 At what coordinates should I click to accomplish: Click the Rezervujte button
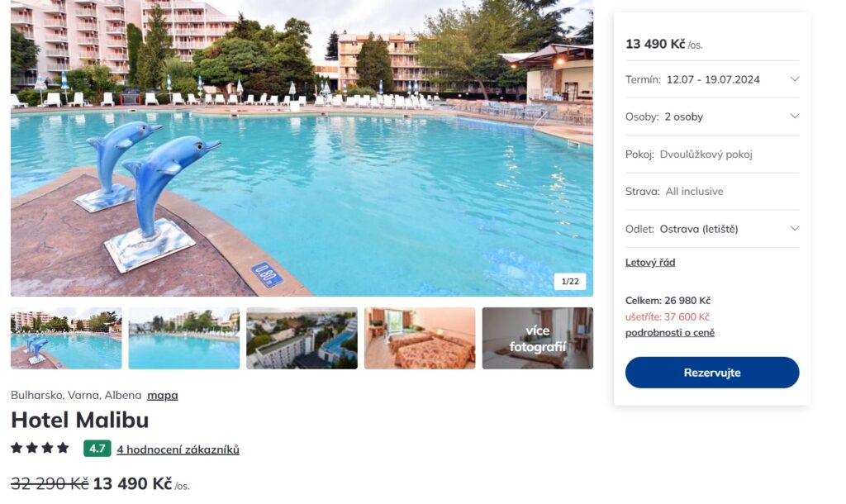point(712,373)
